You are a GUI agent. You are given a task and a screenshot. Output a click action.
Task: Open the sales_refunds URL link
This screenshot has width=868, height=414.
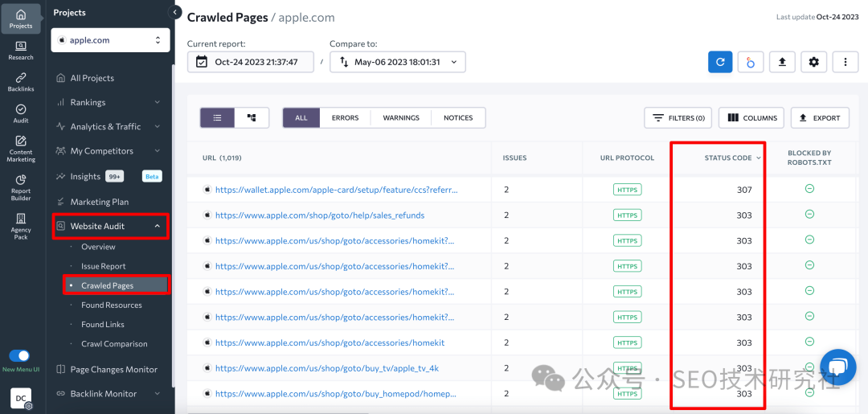pos(319,215)
